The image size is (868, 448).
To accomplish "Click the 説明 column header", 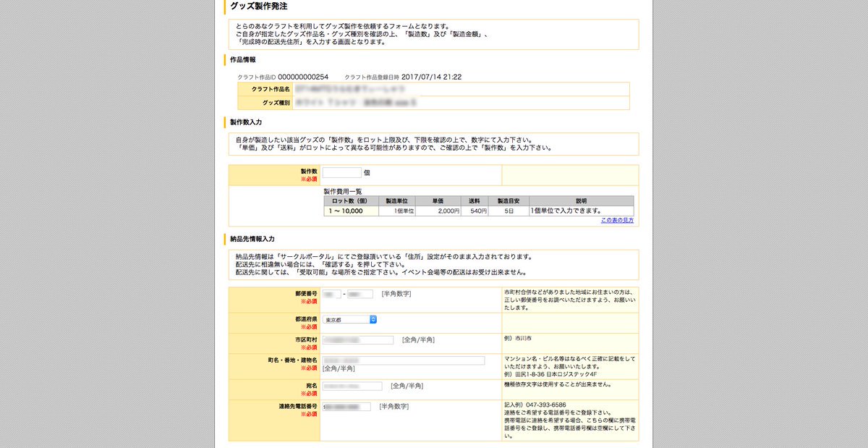I will coord(582,200).
